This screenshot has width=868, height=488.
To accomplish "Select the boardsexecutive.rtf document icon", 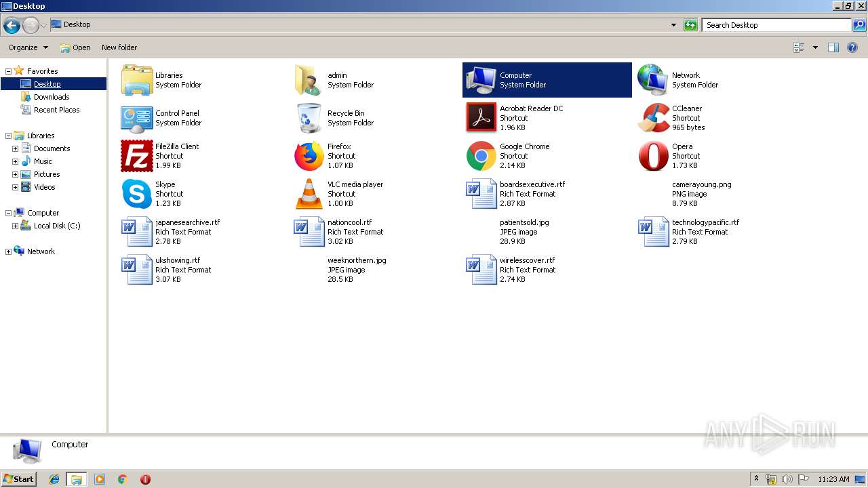I will coord(481,194).
